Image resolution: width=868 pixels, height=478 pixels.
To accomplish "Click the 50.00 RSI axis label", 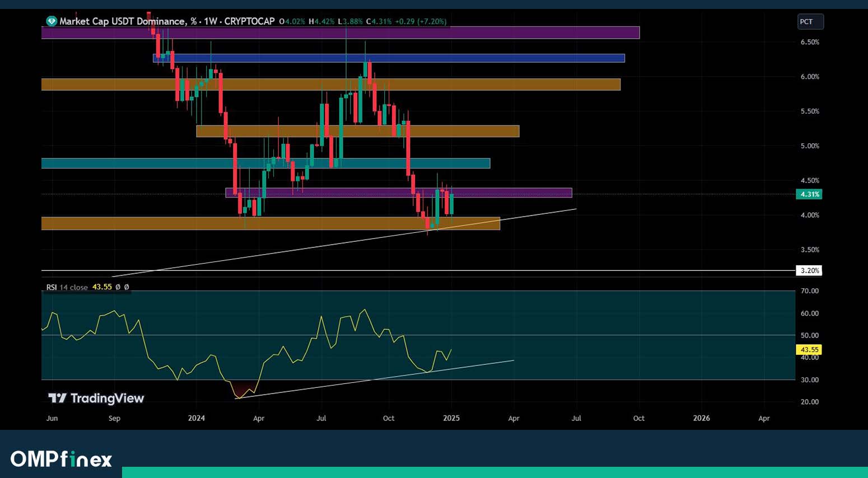I will 810,336.
